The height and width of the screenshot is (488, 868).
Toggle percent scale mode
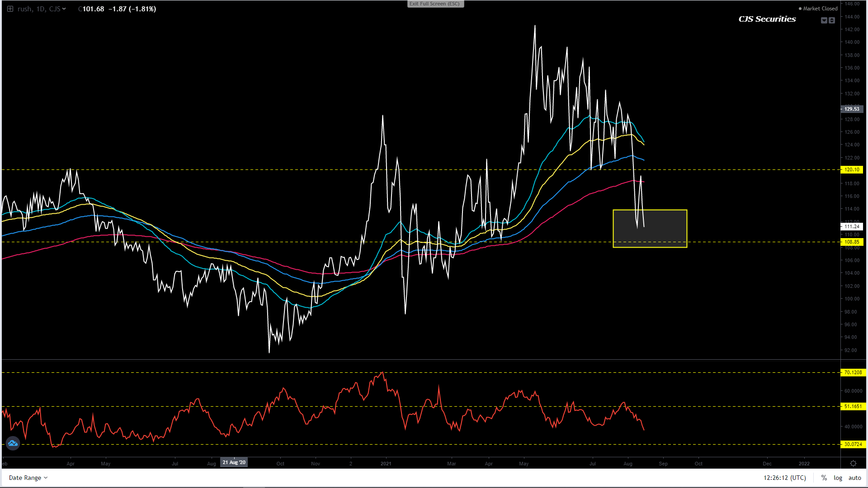[x=824, y=478]
